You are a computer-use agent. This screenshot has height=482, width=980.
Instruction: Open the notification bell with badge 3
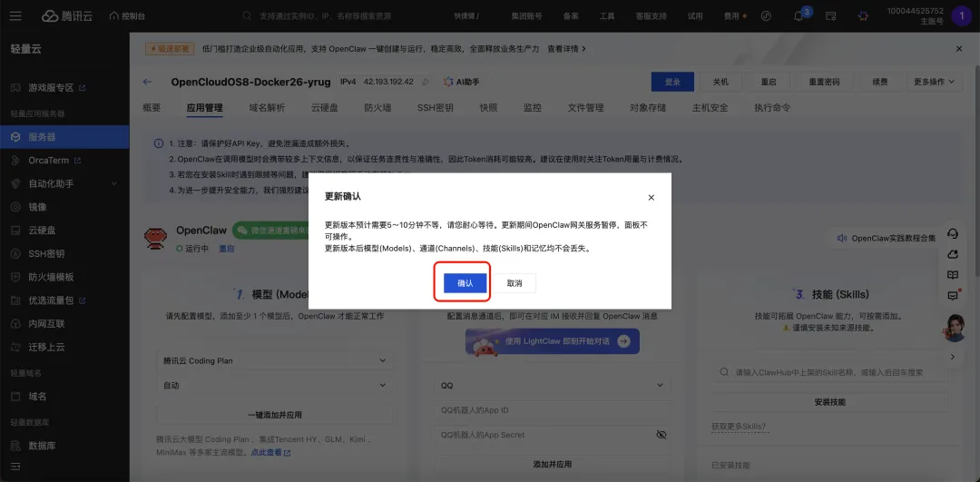[799, 16]
